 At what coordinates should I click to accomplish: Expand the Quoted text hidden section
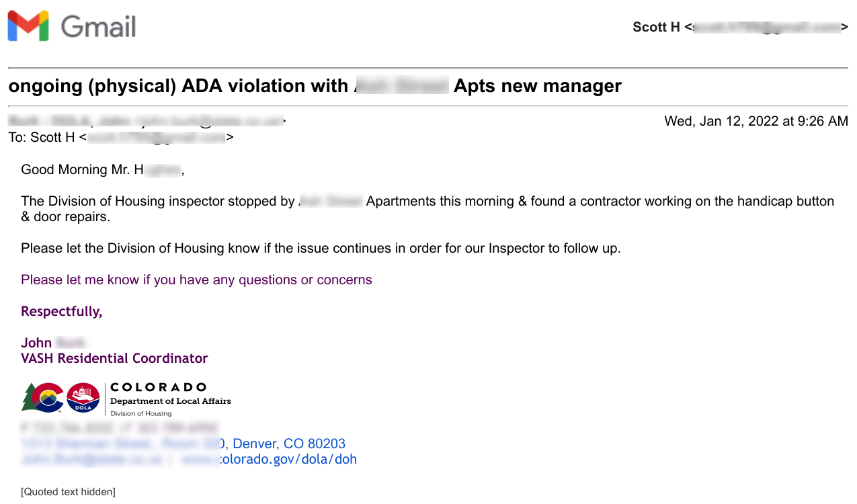pyautogui.click(x=68, y=492)
